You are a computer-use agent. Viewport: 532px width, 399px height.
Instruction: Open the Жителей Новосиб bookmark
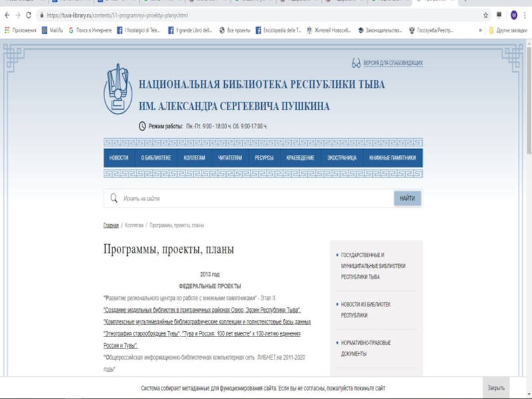(329, 31)
